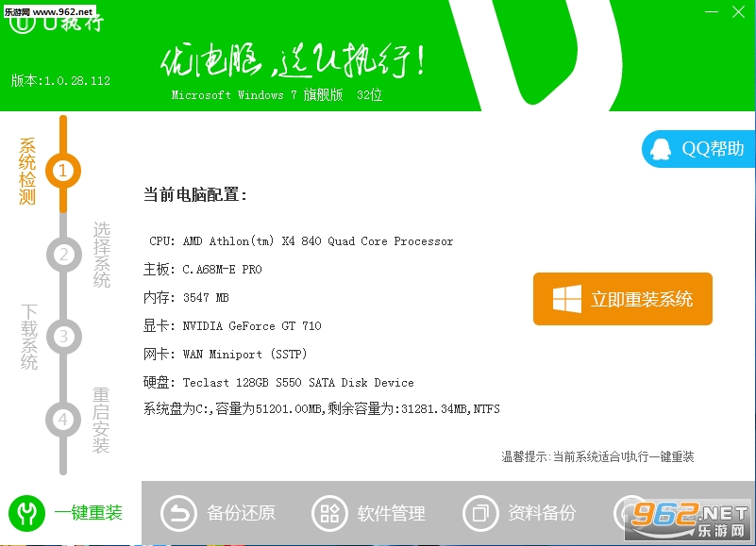This screenshot has width=756, height=546.
Task: Click the step 2 circle icon
Action: tap(63, 254)
